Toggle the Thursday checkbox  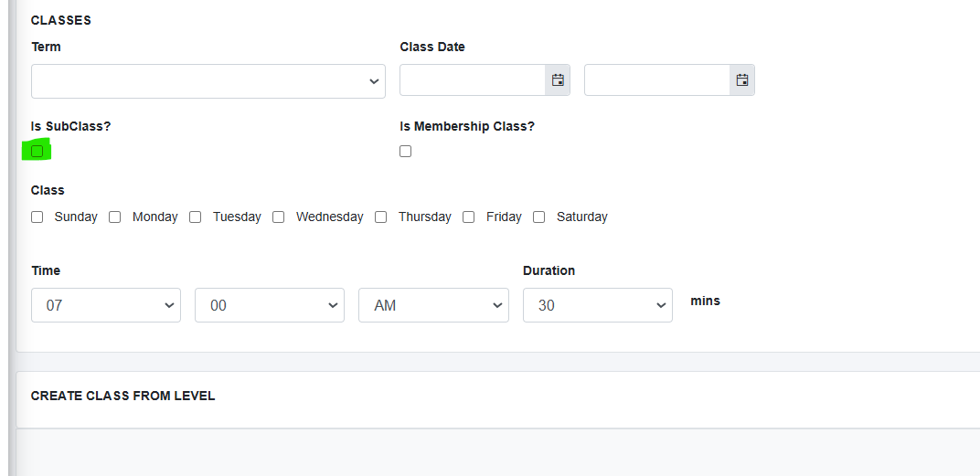click(380, 217)
